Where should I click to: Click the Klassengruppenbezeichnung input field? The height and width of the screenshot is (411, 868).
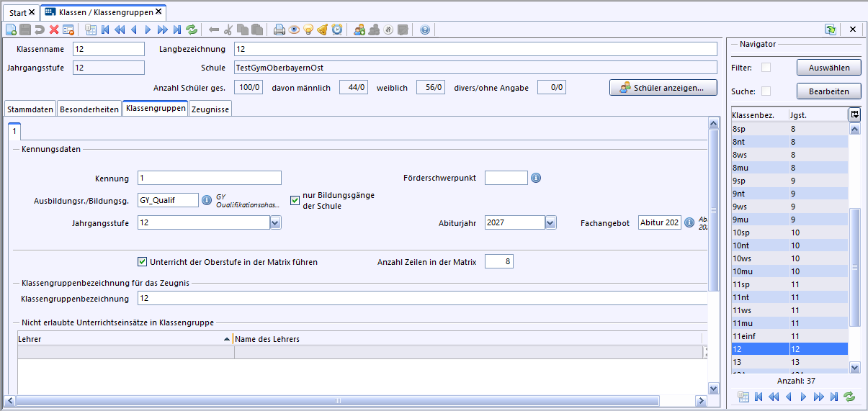pyautogui.click(x=422, y=298)
